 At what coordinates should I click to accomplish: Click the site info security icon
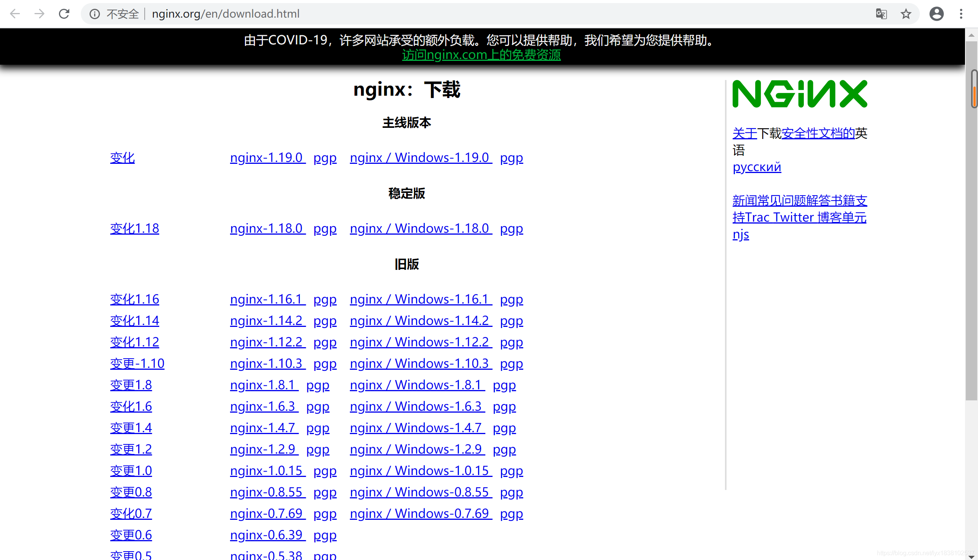click(95, 14)
